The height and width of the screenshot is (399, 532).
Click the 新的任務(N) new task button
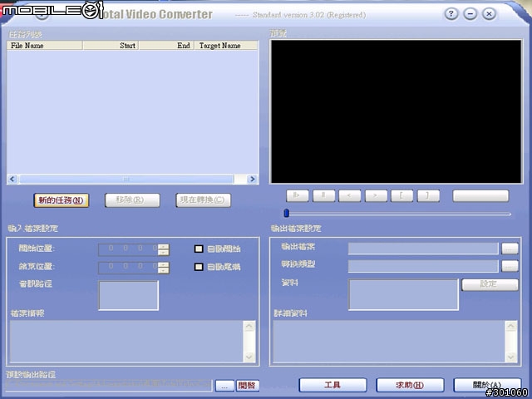(61, 200)
